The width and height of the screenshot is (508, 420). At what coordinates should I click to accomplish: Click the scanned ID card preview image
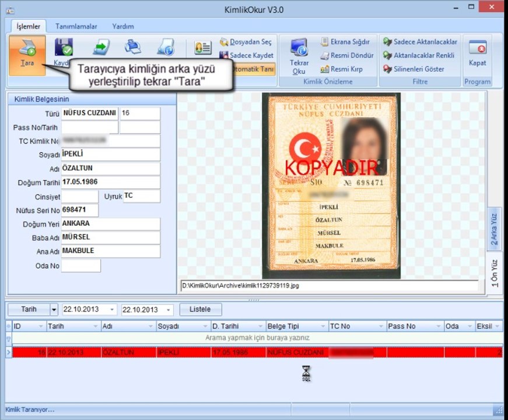coord(331,185)
